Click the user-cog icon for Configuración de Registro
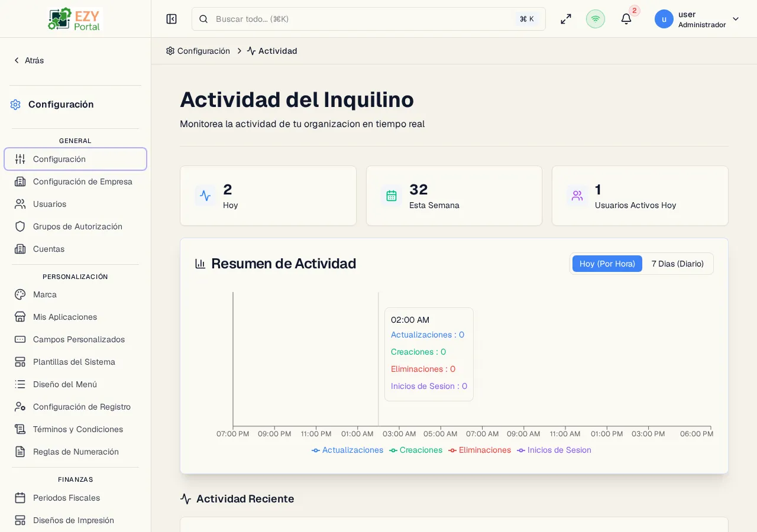This screenshot has height=532, width=757. pos(20,407)
